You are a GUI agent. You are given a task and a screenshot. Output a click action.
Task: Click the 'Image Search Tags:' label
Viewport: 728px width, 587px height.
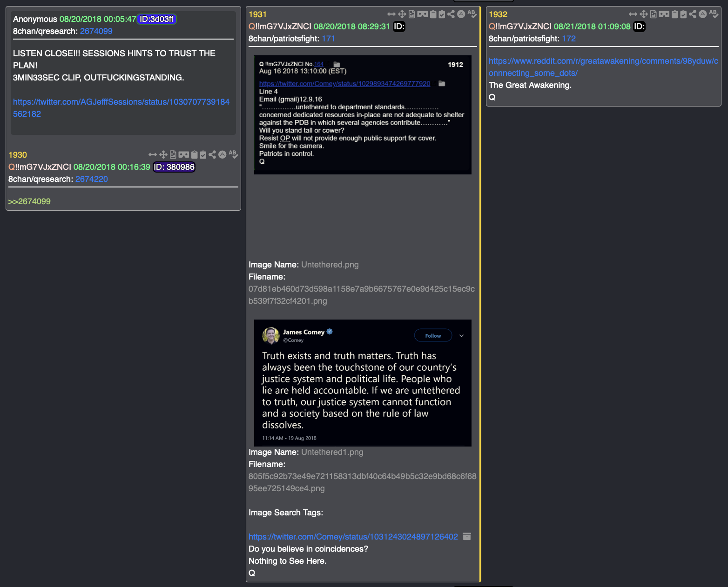click(286, 513)
